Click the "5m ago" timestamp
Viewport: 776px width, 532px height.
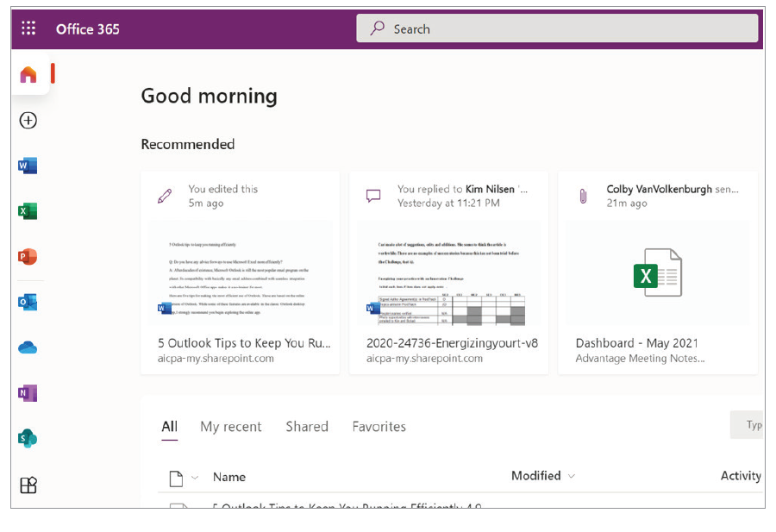click(x=206, y=203)
